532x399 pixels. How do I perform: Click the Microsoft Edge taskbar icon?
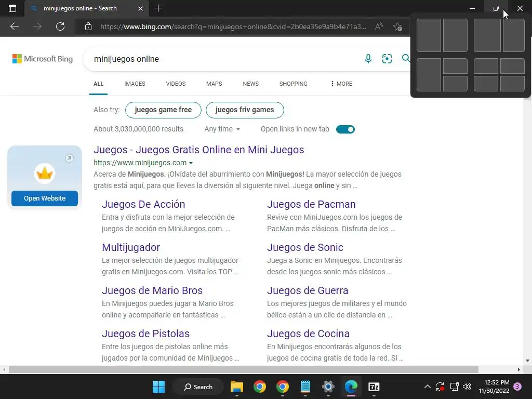[x=351, y=387]
